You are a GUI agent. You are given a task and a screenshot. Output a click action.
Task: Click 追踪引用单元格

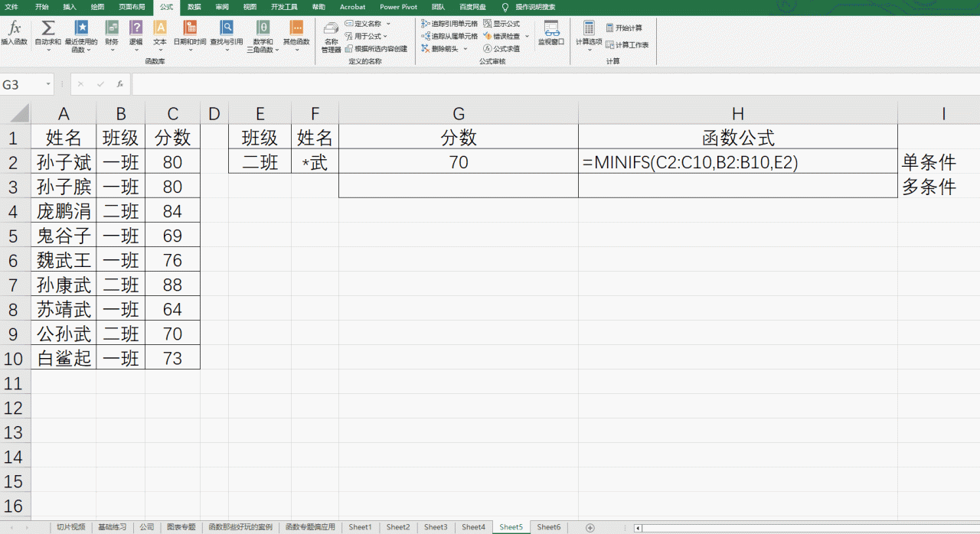coord(449,24)
